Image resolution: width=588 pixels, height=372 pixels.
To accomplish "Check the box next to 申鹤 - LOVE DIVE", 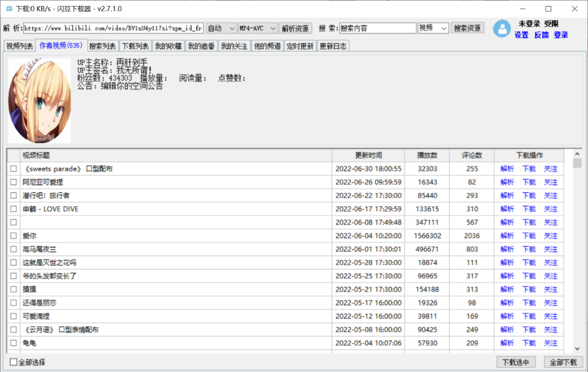I will click(14, 209).
